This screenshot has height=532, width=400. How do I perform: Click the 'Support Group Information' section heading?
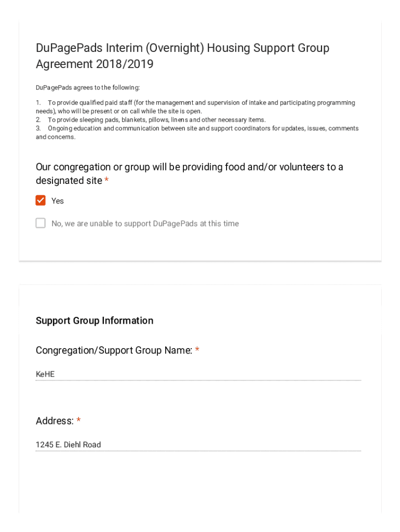click(95, 321)
